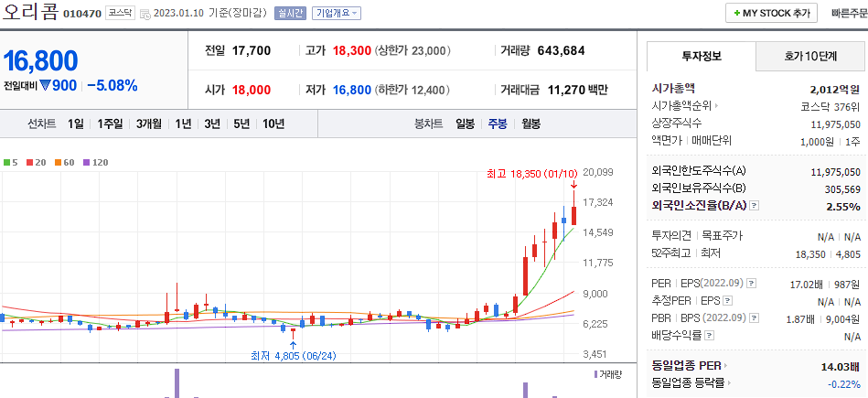
Task: Switch to 주봉 weekly candle chart
Action: point(497,124)
